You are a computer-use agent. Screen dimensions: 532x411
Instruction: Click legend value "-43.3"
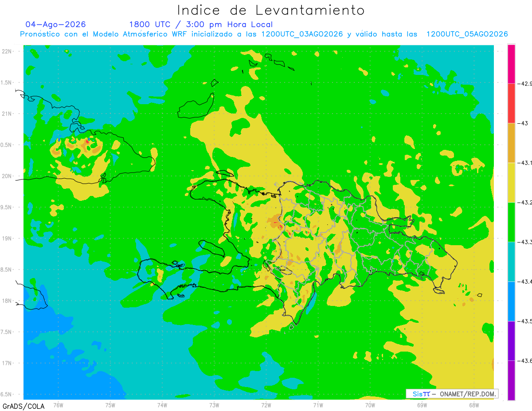[x=525, y=242]
